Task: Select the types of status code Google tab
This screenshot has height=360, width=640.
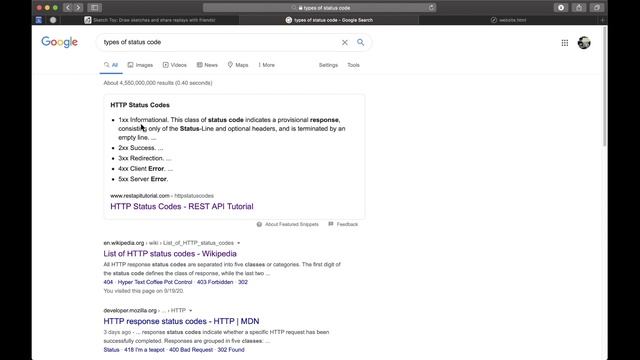Action: pos(329,20)
